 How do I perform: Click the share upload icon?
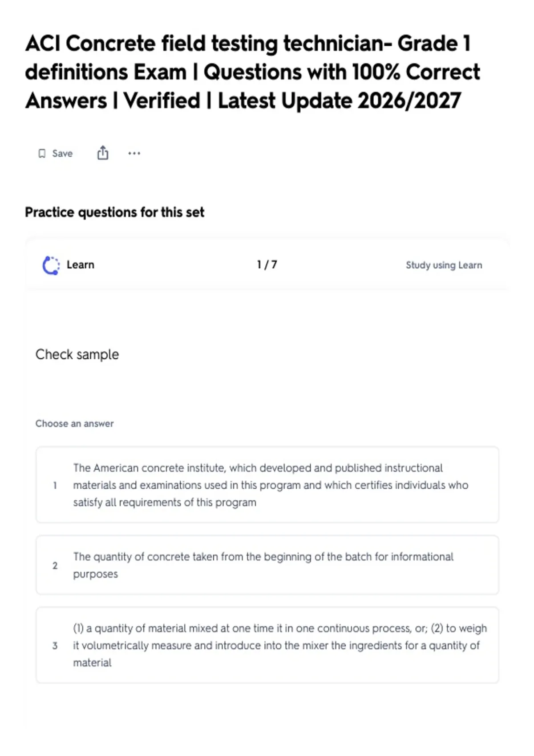click(103, 153)
